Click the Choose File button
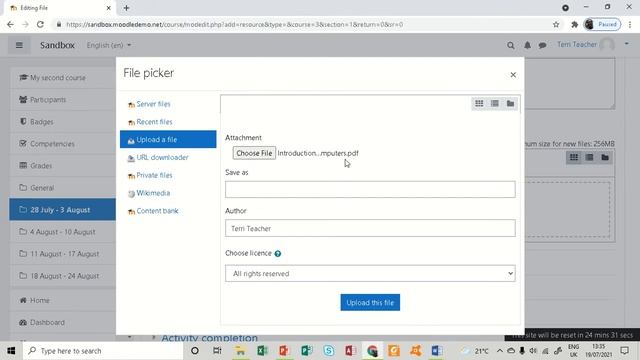The width and height of the screenshot is (640, 360). click(x=254, y=153)
